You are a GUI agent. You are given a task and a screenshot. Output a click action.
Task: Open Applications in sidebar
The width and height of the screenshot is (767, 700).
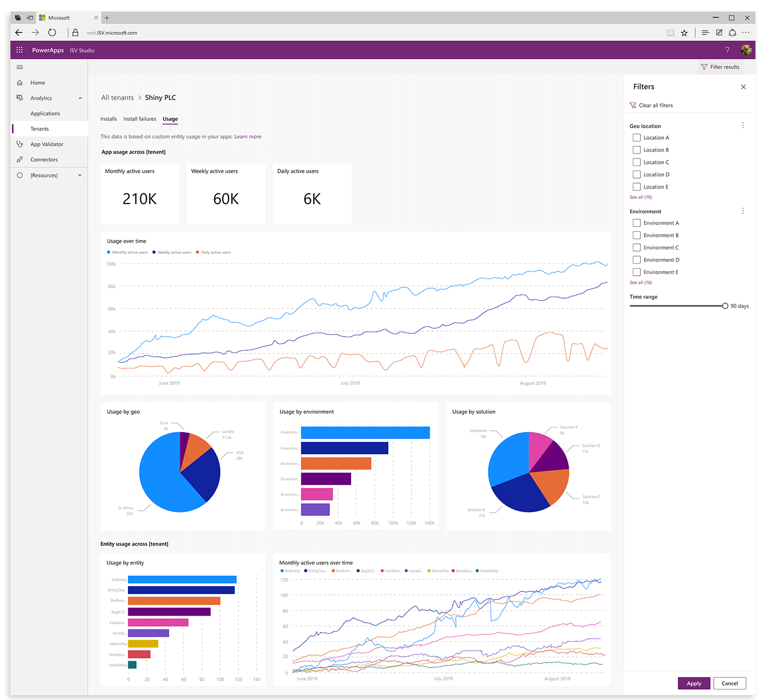(45, 113)
